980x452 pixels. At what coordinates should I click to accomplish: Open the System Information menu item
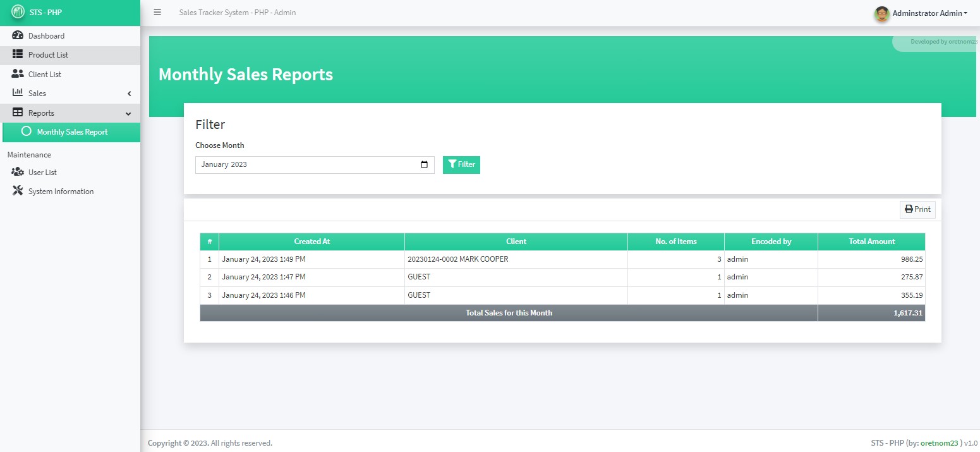pos(70,191)
